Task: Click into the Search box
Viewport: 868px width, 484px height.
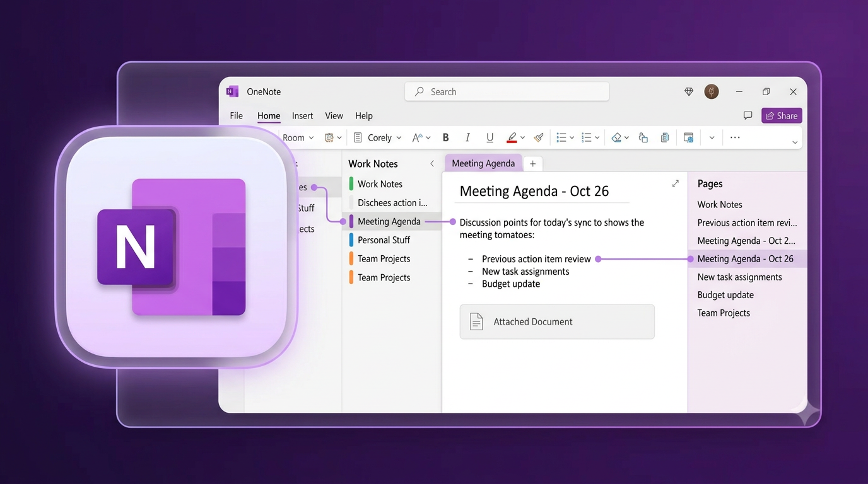Action: coord(507,91)
